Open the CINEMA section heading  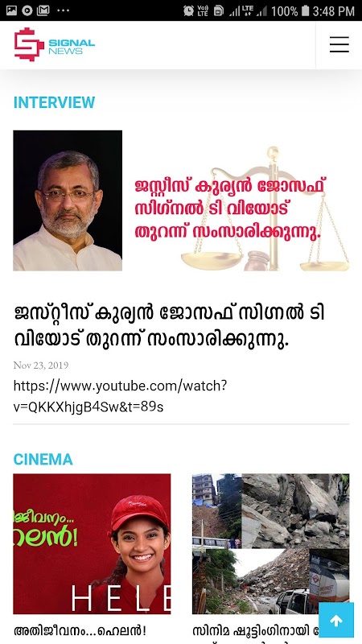click(x=43, y=459)
